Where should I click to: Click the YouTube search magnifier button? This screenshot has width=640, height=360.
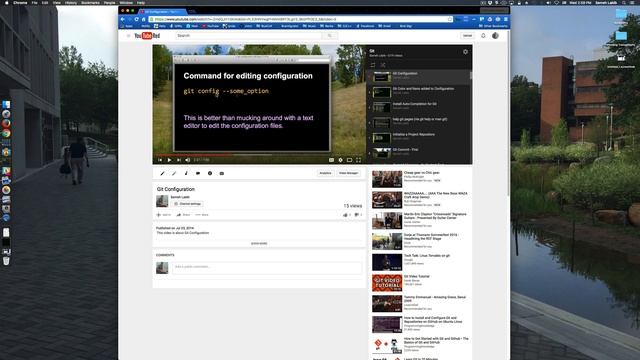pos(329,36)
